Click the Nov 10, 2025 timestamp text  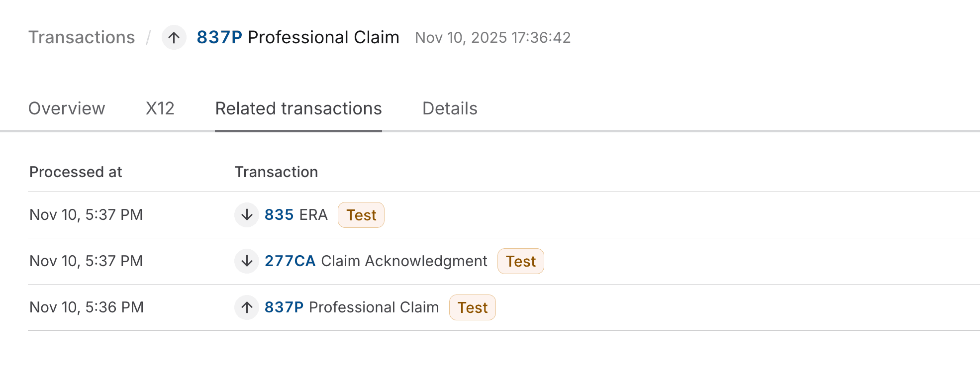493,37
